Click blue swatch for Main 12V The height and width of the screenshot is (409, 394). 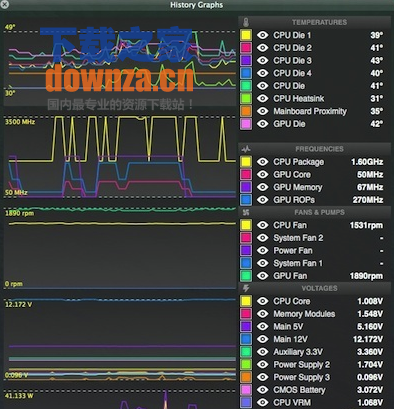pyautogui.click(x=246, y=339)
